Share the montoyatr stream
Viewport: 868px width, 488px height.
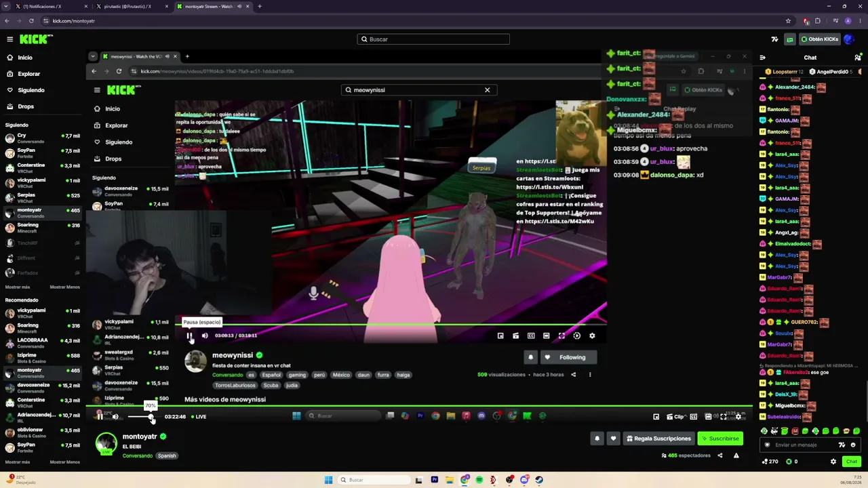click(720, 455)
